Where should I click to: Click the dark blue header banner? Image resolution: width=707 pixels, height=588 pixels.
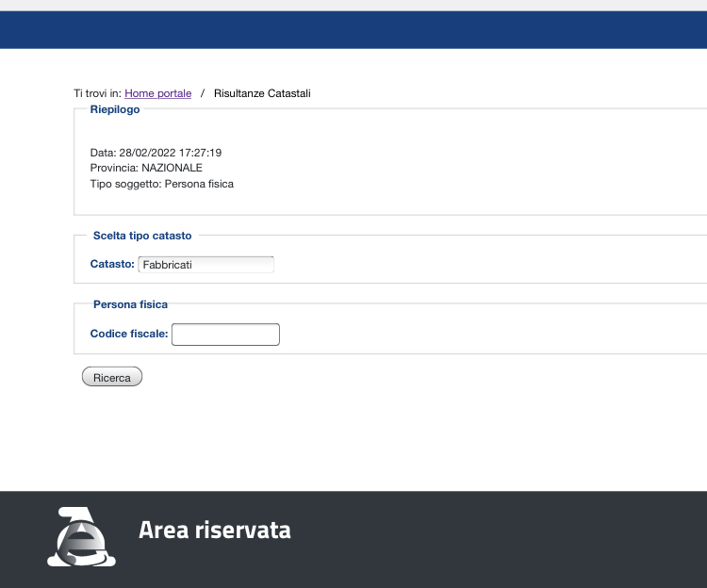pos(353,29)
